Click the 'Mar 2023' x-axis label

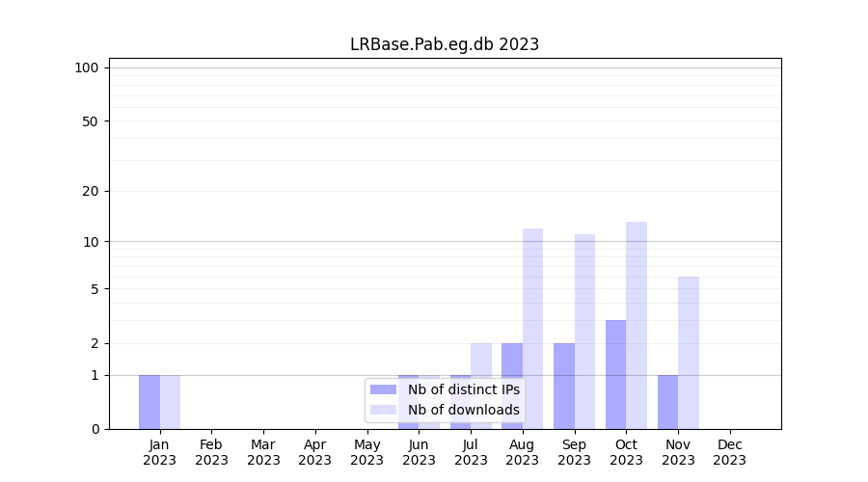pos(263,452)
